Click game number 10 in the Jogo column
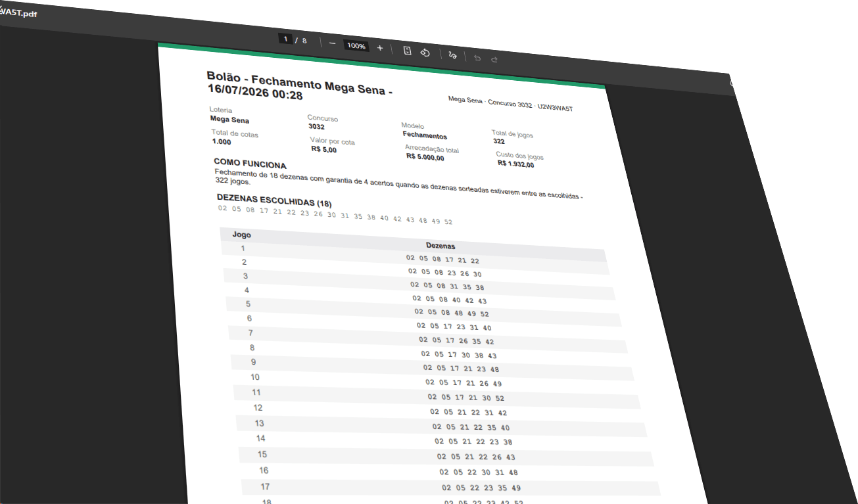 (255, 377)
